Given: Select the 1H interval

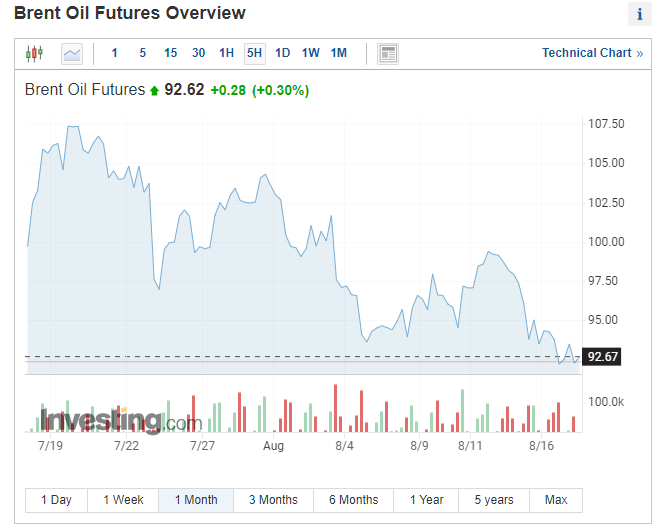Looking at the screenshot, I should pos(227,53).
